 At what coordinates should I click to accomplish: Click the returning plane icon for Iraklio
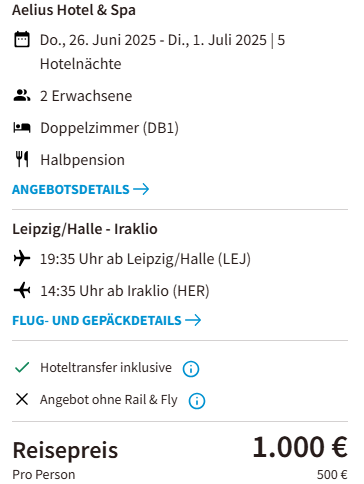tap(22, 290)
